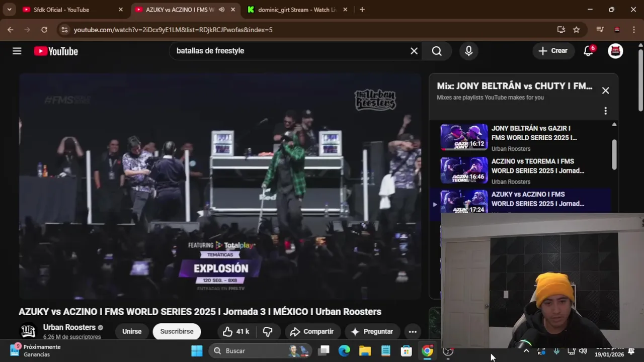Click the taskbar Buscar search box
This screenshot has height=362, width=644.
261,350
